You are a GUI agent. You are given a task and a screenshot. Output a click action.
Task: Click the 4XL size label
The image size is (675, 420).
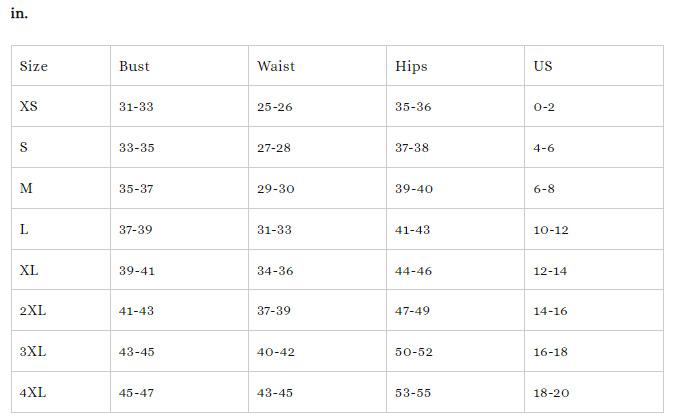(x=33, y=393)
